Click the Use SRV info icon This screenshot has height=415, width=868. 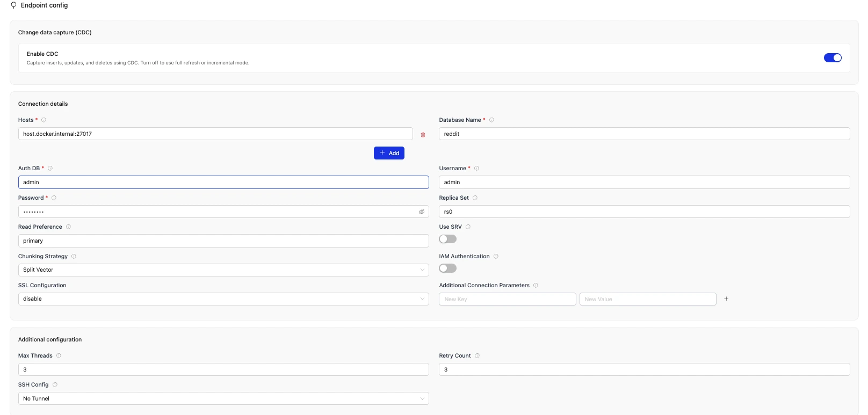tap(468, 227)
